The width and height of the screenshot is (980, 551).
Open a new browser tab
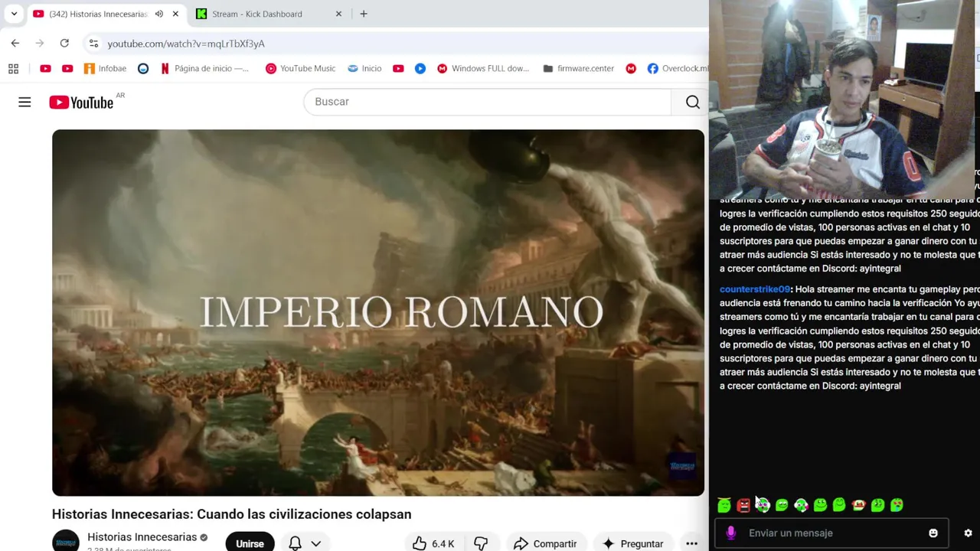click(x=364, y=14)
